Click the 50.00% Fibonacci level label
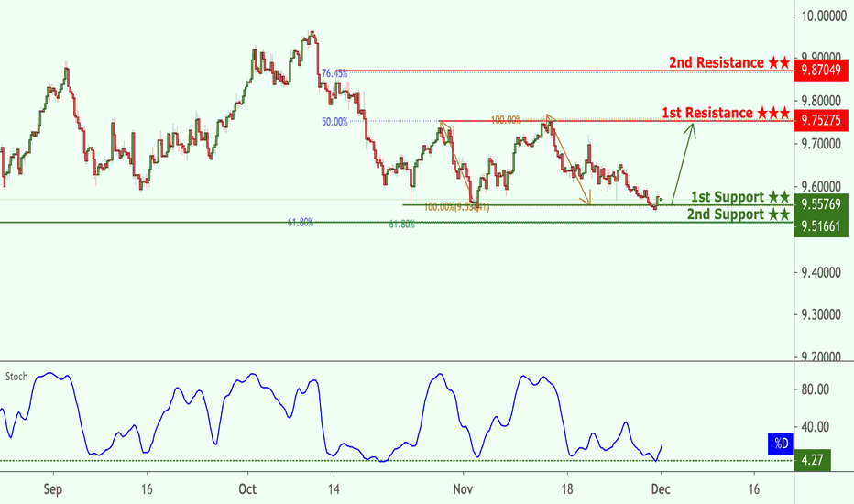Viewport: 854px width, 504px height. click(334, 122)
